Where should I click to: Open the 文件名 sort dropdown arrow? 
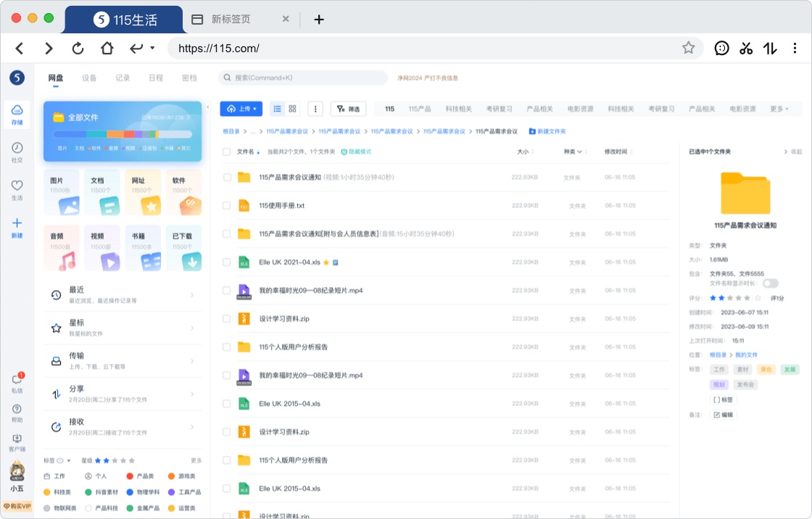point(259,151)
